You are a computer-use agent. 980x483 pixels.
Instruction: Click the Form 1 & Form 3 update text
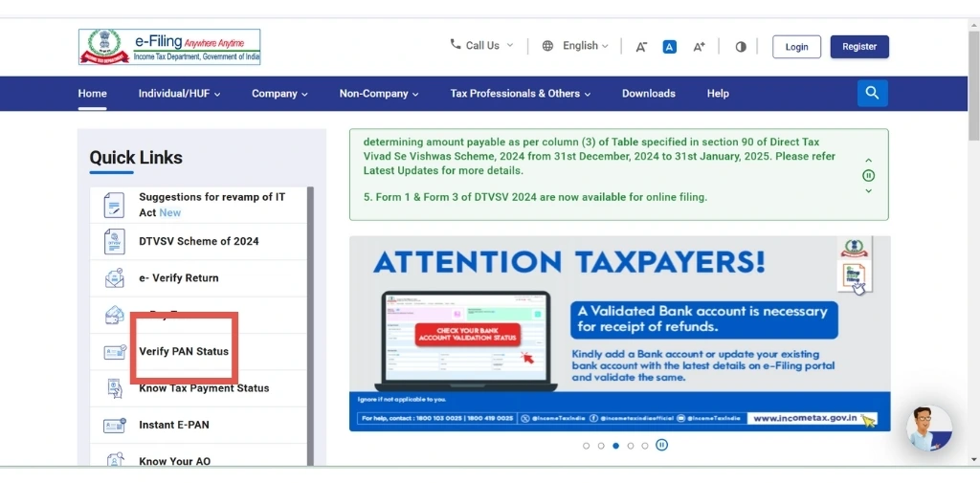(535, 197)
